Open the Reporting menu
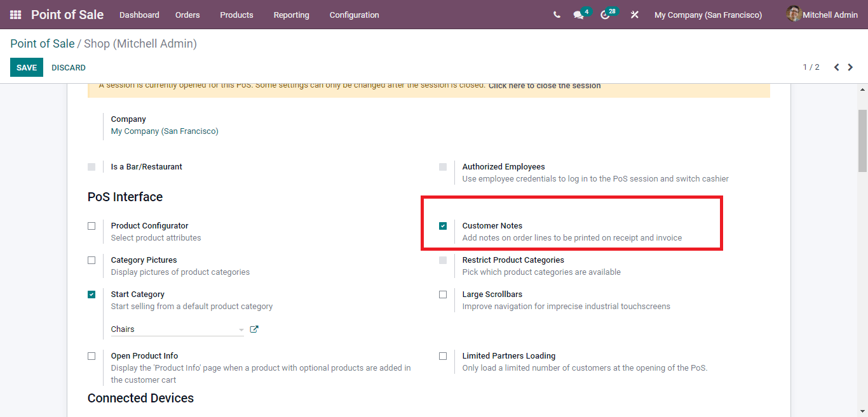Viewport: 868px width, 417px height. 291,15
